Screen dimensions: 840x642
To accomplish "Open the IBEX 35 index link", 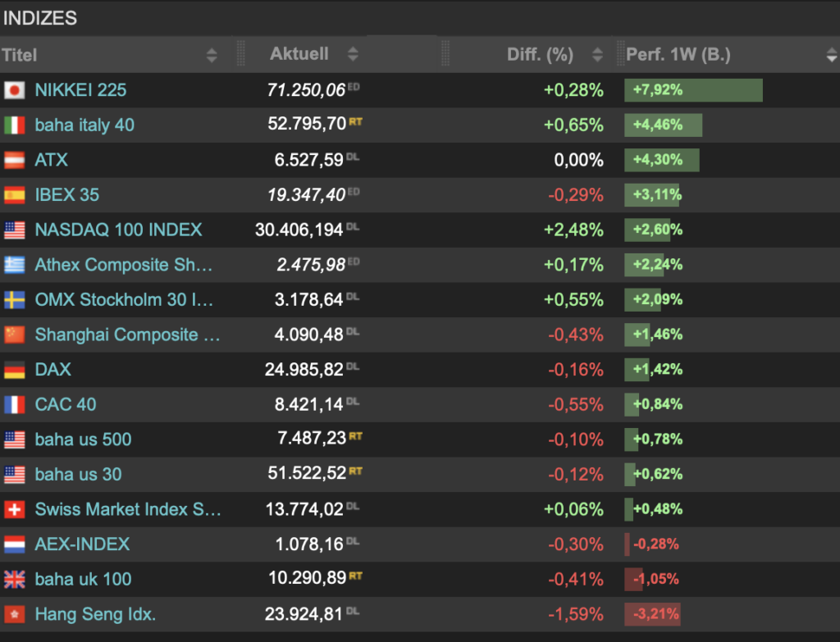I will [67, 195].
